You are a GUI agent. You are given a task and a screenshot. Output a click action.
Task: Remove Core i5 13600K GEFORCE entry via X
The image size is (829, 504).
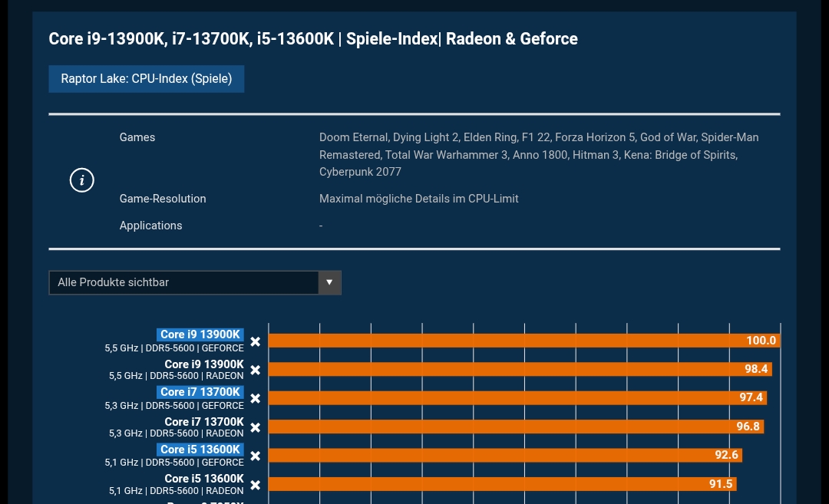256,456
